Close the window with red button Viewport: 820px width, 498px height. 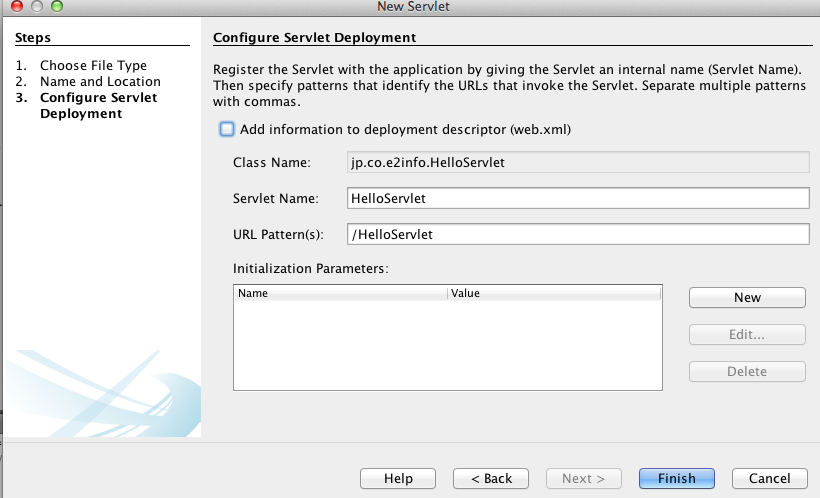17,6
